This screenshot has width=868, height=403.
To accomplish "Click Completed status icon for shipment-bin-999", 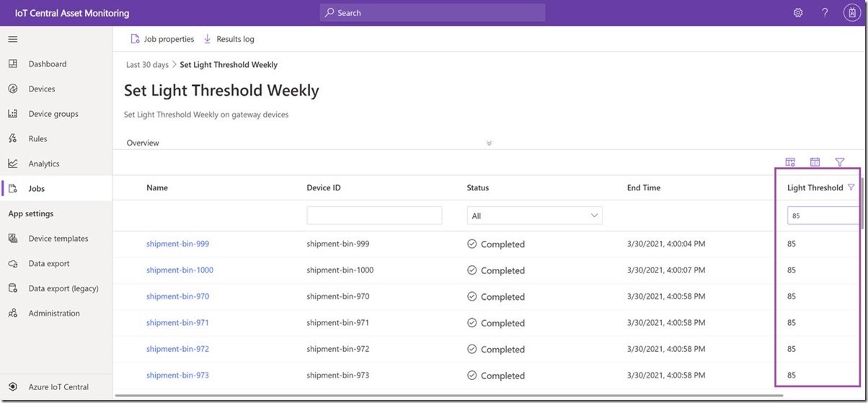I will (x=472, y=244).
